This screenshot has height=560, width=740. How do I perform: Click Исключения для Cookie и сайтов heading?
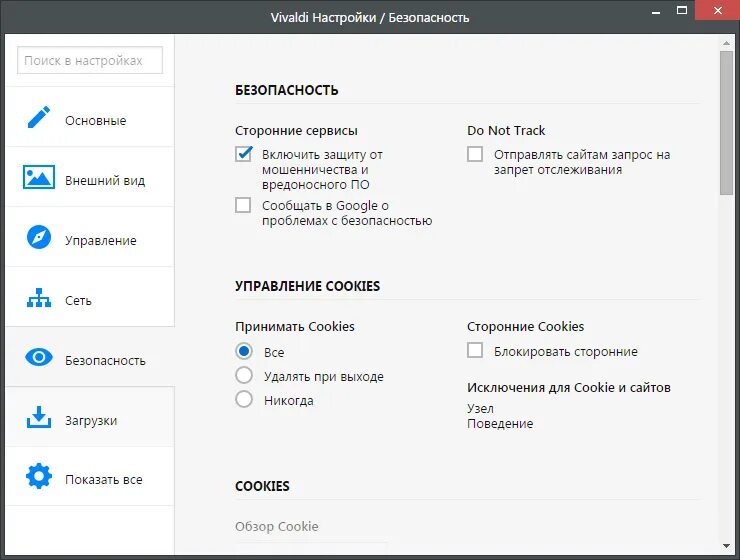(569, 388)
